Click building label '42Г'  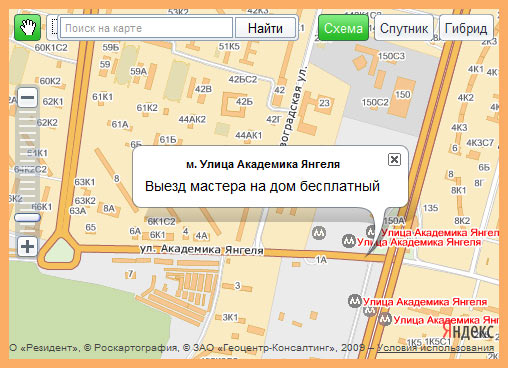coord(274,119)
